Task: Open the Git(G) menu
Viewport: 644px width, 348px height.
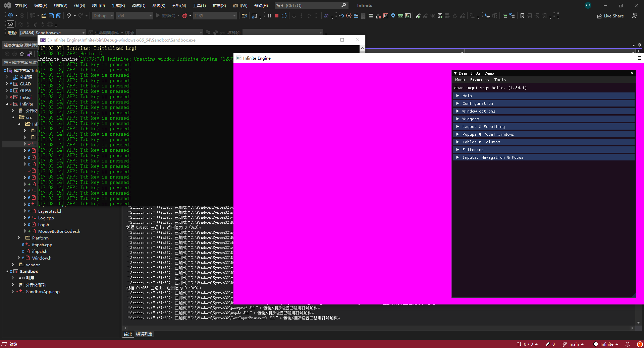Action: pos(79,5)
